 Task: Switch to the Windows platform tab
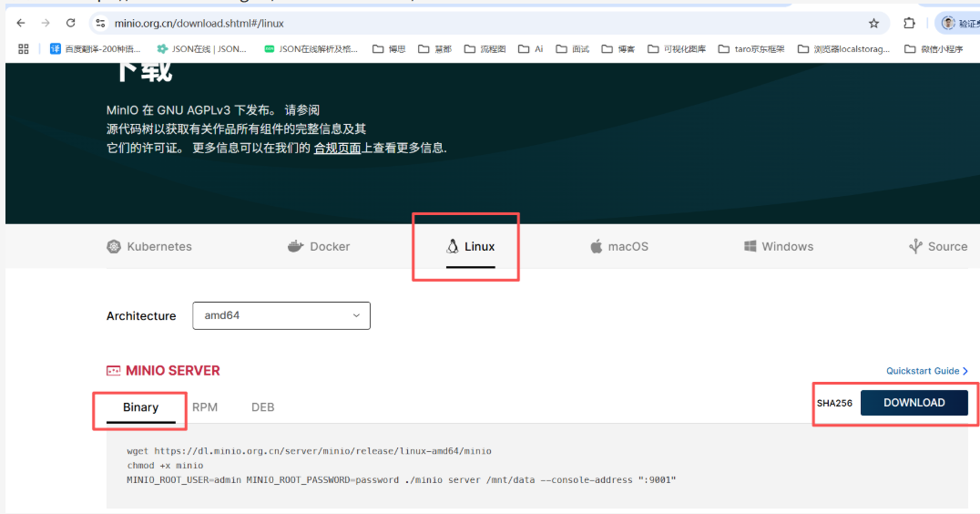(779, 246)
